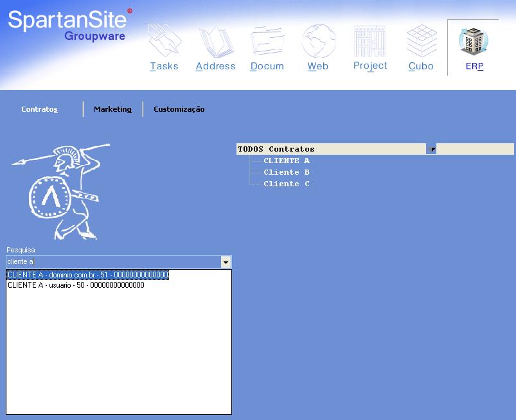Switch to the Contratos tab
The image size is (516, 420).
[39, 109]
